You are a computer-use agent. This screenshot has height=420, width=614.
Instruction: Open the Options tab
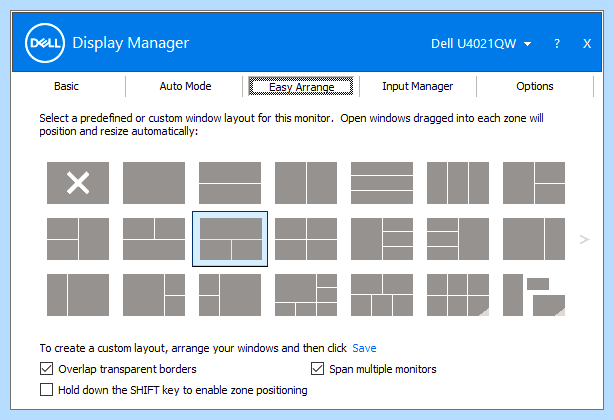coord(535,86)
